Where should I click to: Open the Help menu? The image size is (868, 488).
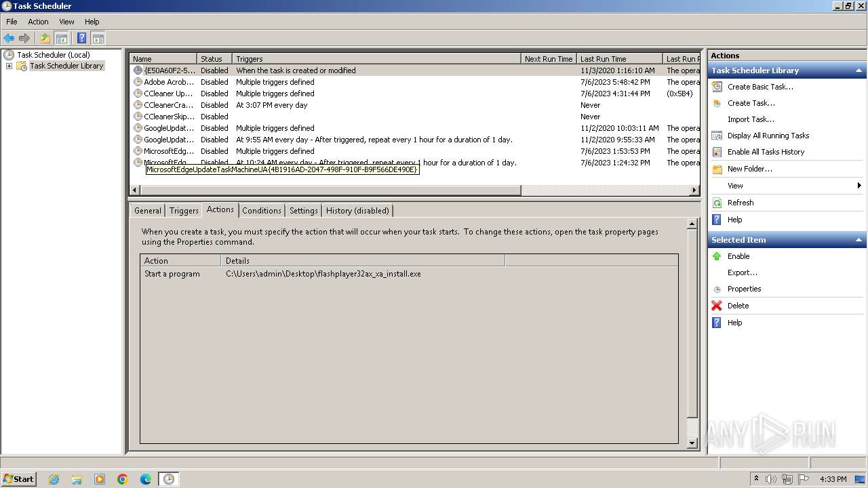tap(92, 22)
